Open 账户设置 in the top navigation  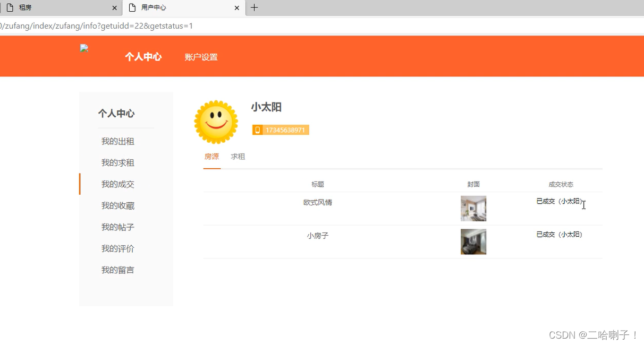point(200,56)
